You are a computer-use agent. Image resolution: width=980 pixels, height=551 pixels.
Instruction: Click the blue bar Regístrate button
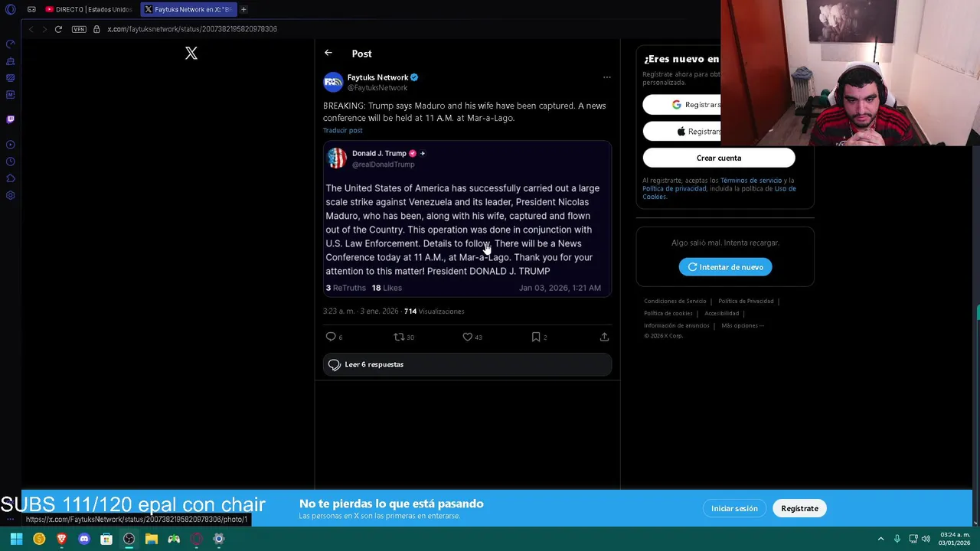799,508
